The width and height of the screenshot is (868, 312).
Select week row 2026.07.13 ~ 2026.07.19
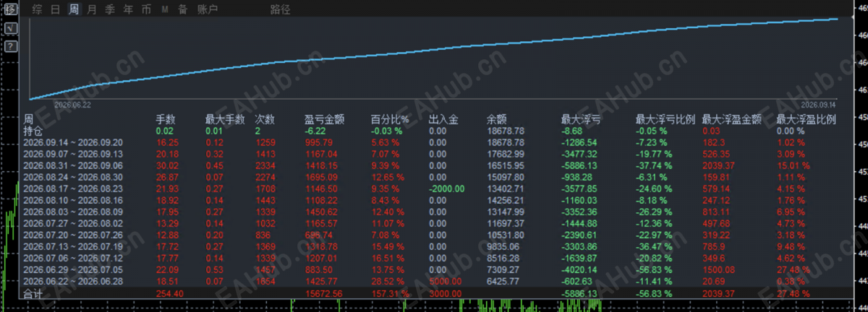[73, 246]
